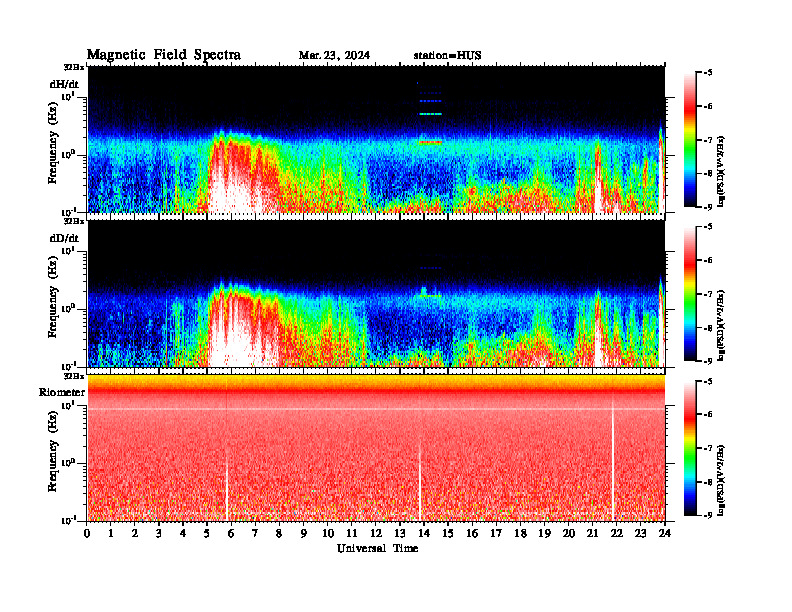Click hour "4" on the Universal Time axis

183,533
